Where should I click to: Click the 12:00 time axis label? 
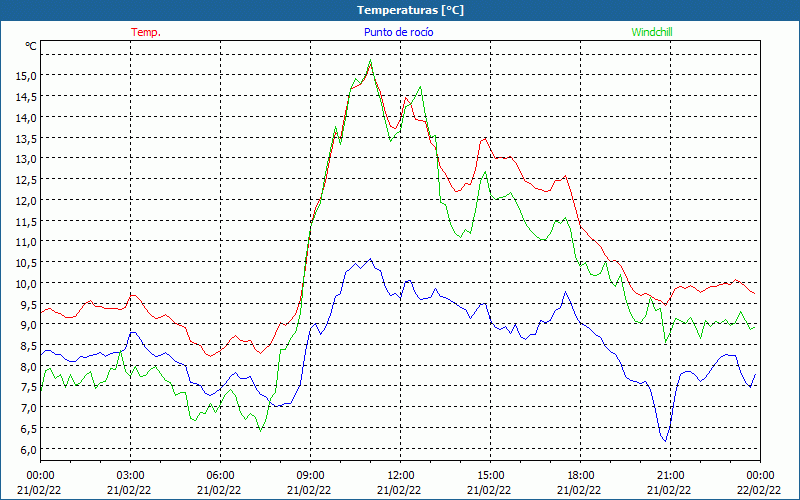coord(401,476)
